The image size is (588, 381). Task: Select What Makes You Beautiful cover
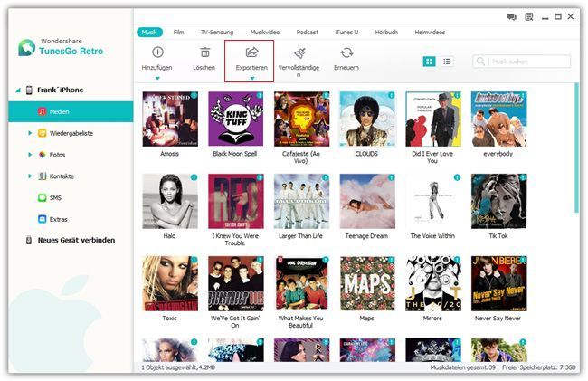[x=301, y=283]
